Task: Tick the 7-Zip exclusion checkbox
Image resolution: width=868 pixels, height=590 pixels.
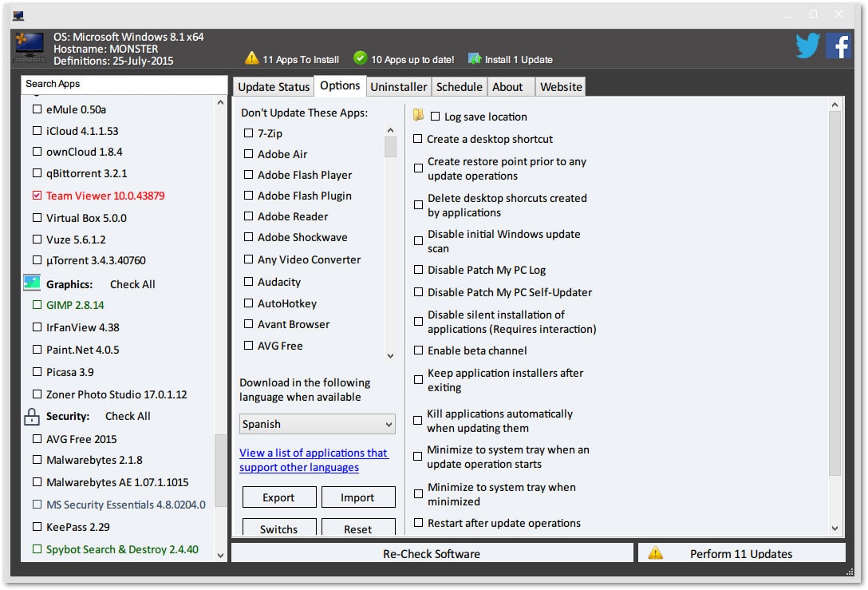Action: tap(249, 133)
